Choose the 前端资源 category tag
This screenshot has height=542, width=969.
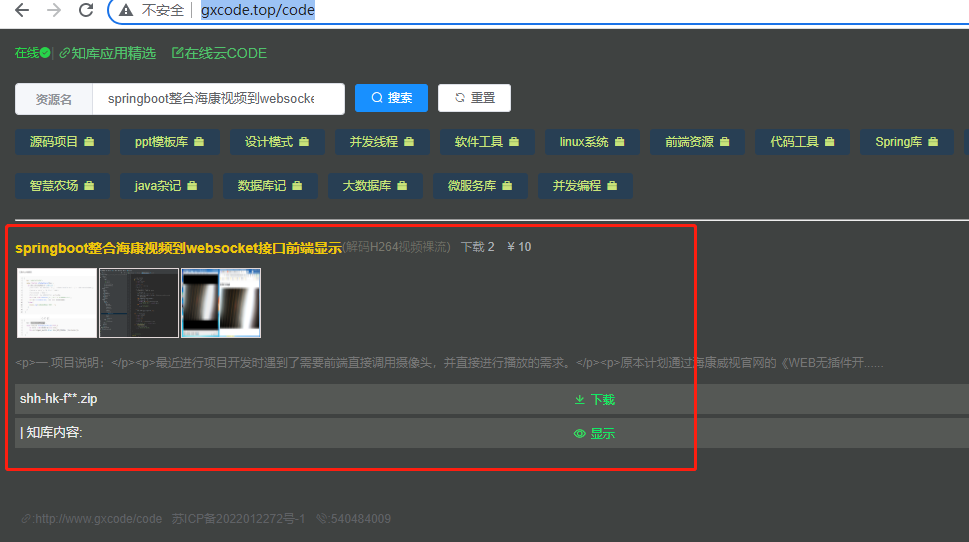point(697,142)
